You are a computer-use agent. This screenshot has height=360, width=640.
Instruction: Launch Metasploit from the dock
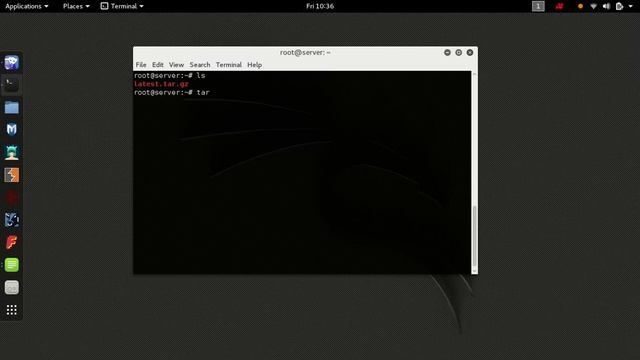(11, 129)
